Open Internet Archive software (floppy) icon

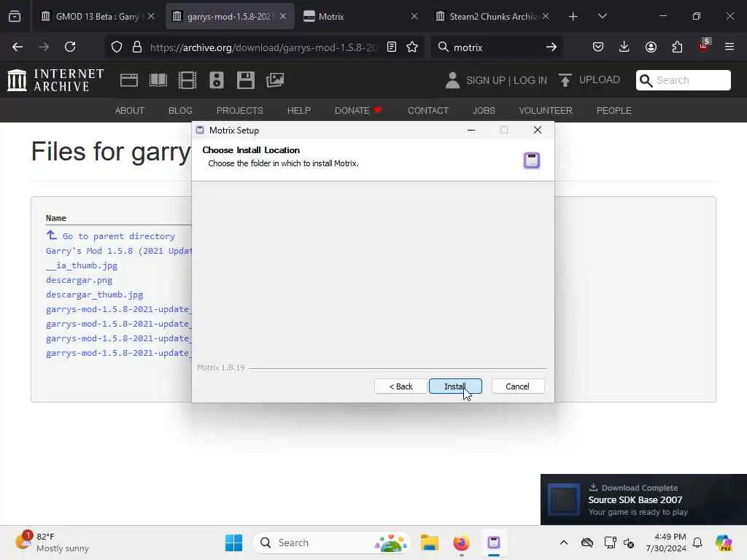click(x=246, y=80)
